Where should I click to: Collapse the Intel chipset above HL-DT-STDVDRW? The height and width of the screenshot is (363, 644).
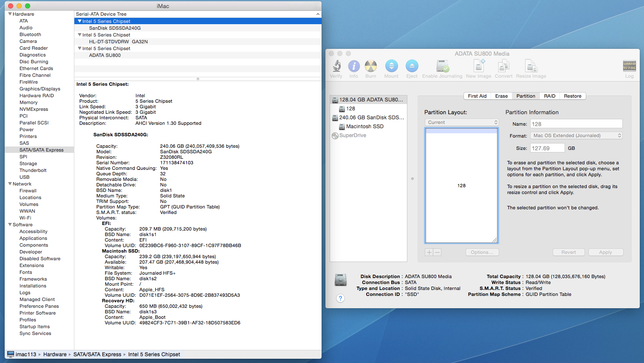pos(79,35)
